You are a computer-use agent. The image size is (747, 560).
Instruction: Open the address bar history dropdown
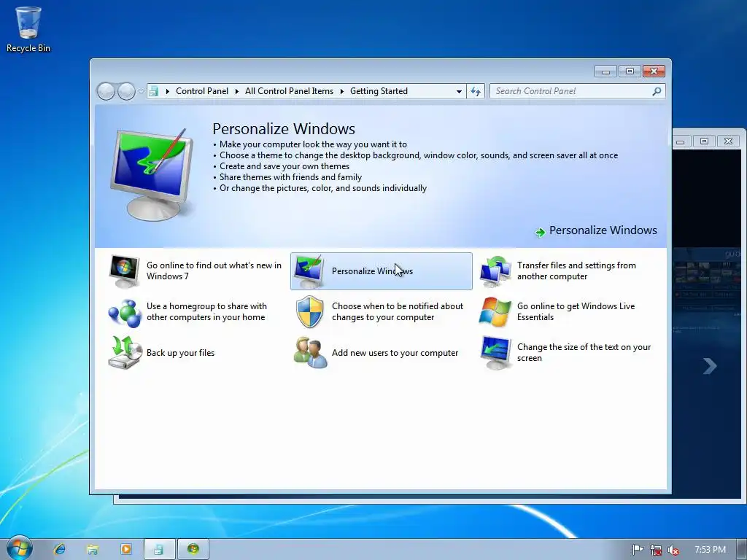(459, 91)
